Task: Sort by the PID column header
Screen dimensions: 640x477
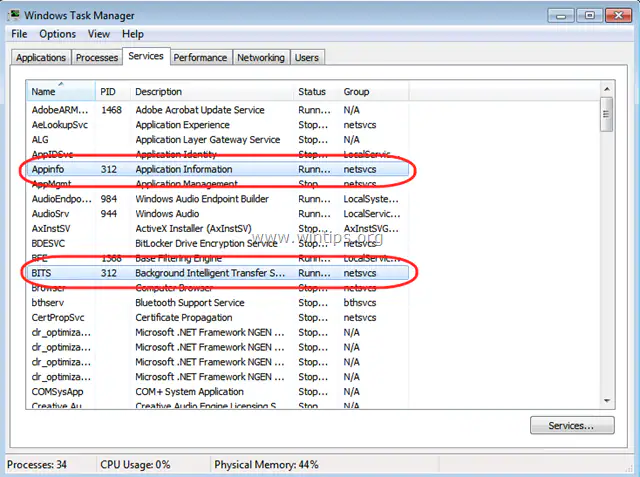Action: click(x=113, y=91)
